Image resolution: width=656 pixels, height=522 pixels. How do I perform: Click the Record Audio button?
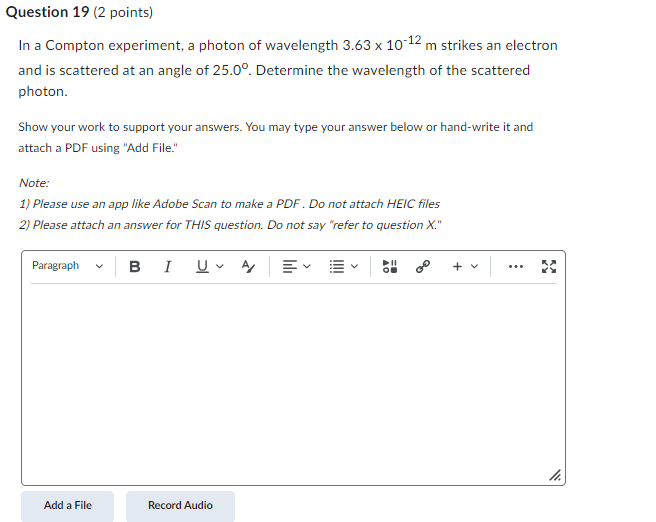tap(180, 505)
